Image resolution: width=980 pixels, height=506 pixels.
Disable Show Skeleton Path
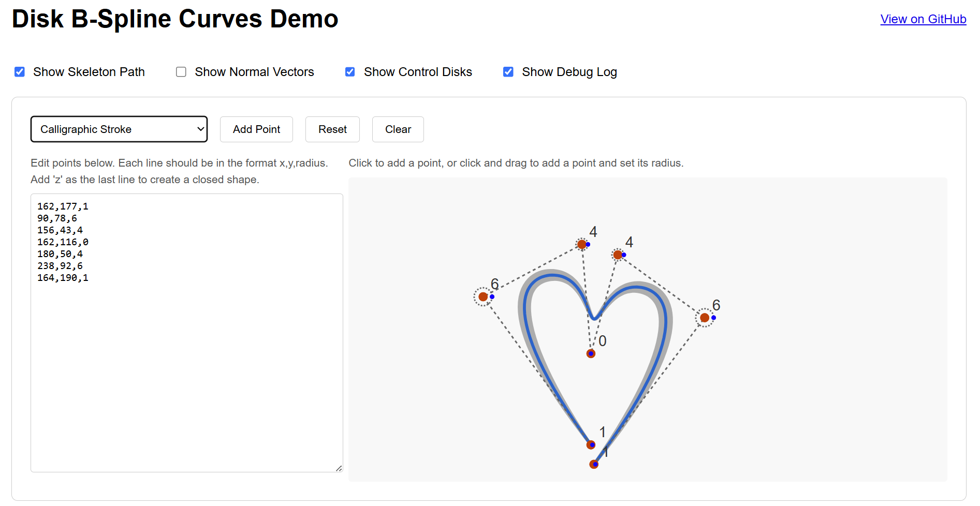pos(19,72)
